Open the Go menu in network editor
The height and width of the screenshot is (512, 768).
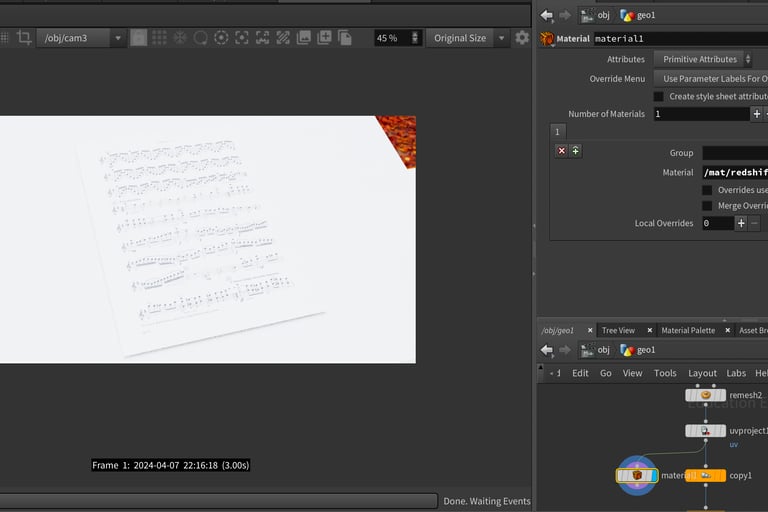(x=606, y=373)
